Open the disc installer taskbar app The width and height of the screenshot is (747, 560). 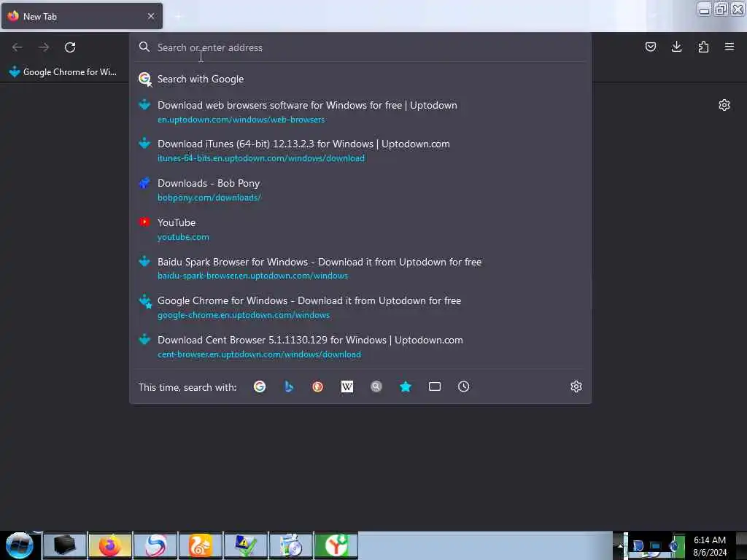(291, 545)
